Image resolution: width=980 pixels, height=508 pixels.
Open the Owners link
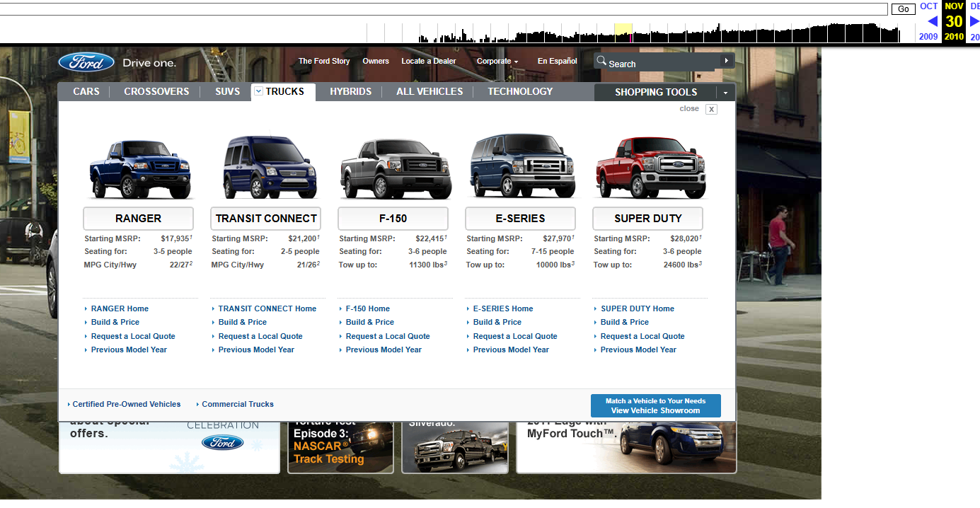376,62
